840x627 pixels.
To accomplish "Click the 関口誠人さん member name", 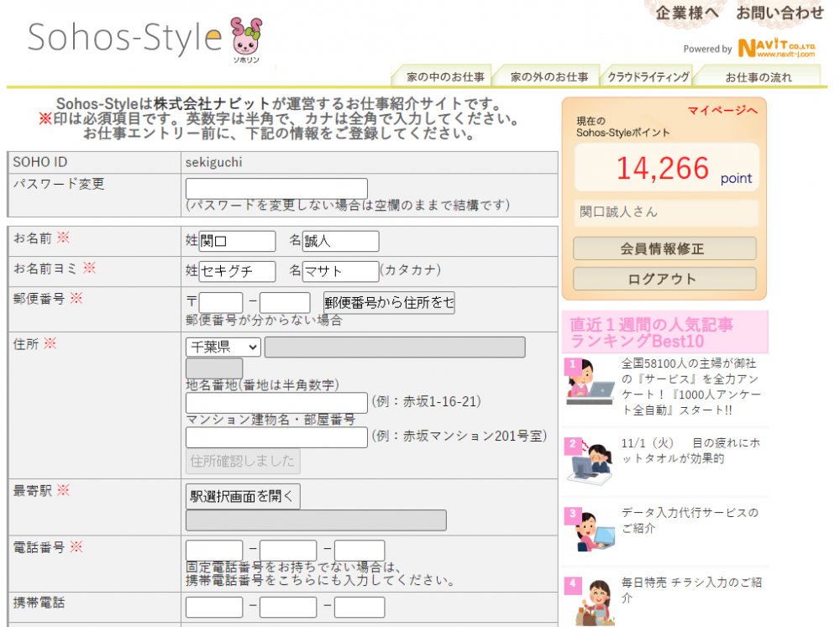I will coord(618,212).
